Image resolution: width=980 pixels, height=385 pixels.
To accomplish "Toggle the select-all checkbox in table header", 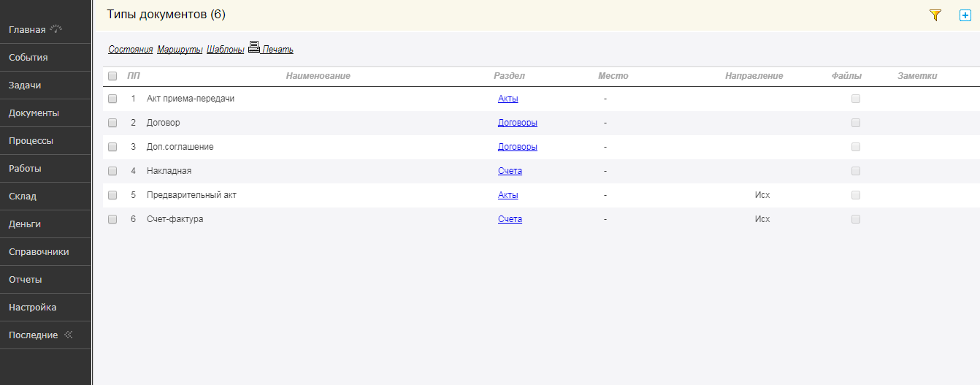I will pyautogui.click(x=112, y=76).
